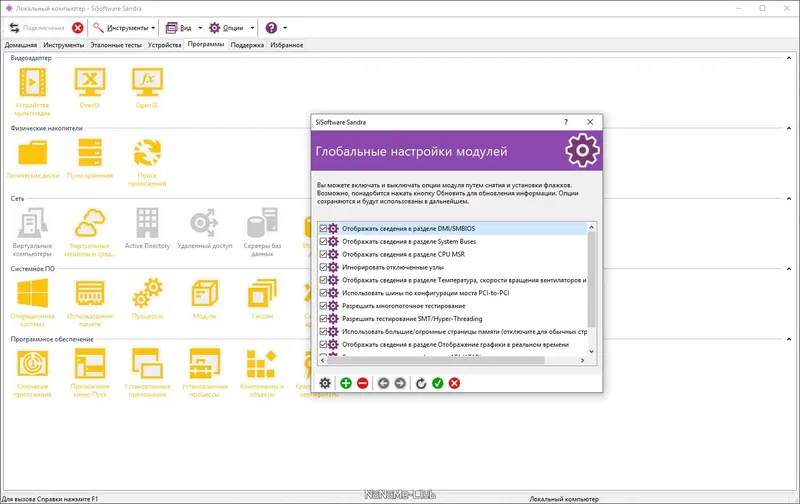Viewport: 800px width, 504px height.
Task: Open the Виртуальные машины cloud icon
Action: [x=90, y=223]
